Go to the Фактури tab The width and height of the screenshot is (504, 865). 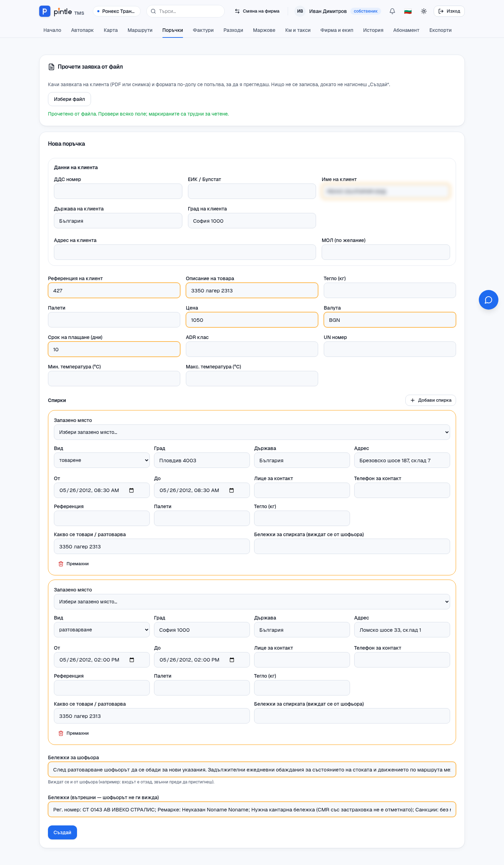[x=203, y=30]
